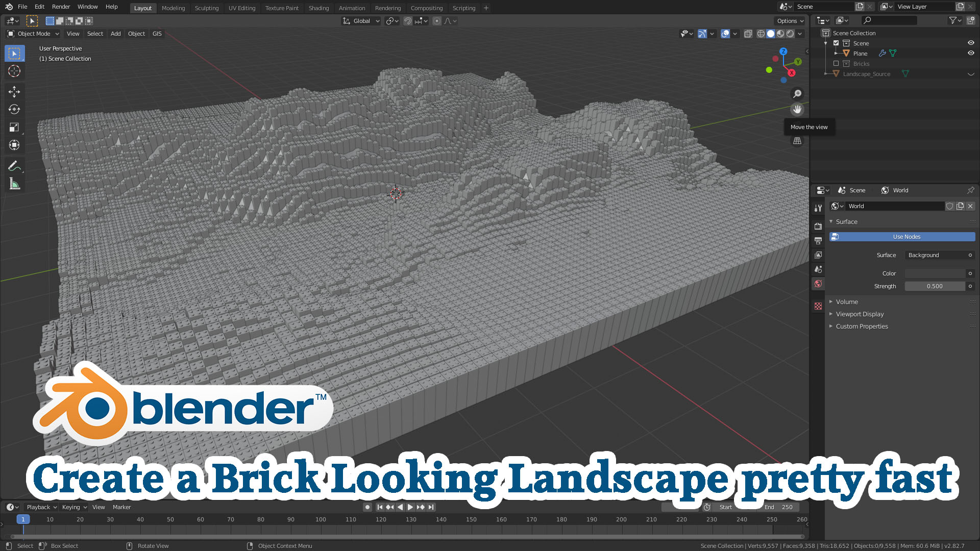The image size is (980, 551).
Task: Open the Scene properties tab
Action: [818, 269]
